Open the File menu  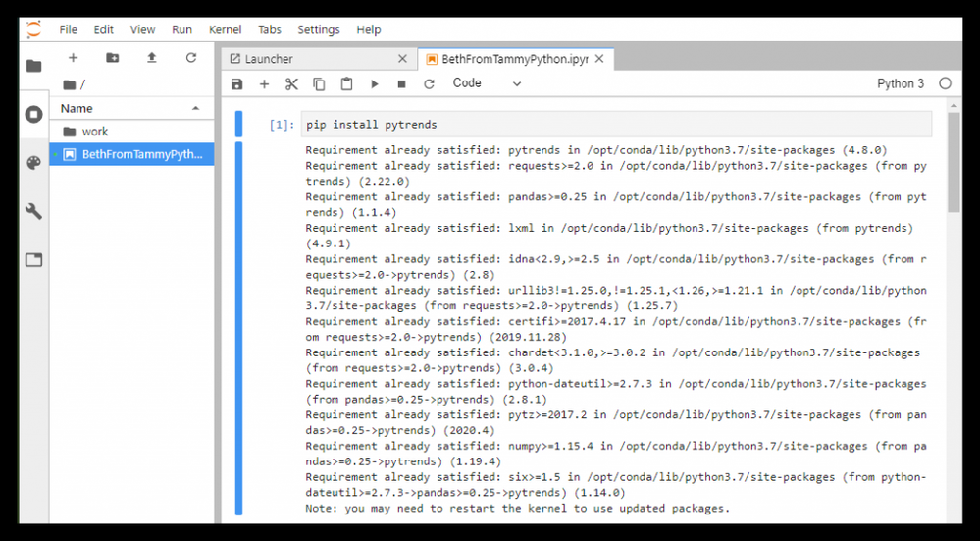click(x=68, y=29)
